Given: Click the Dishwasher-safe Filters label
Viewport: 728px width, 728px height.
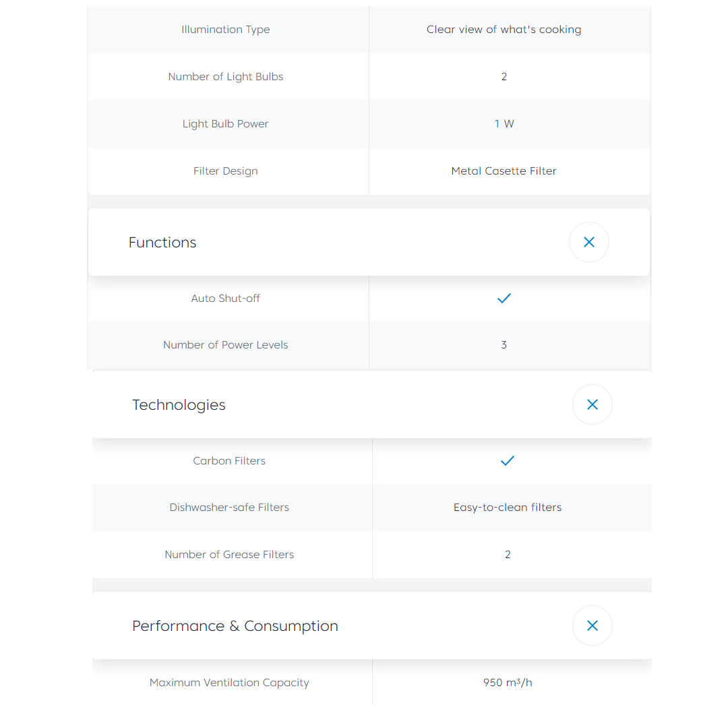Looking at the screenshot, I should pyautogui.click(x=229, y=508).
